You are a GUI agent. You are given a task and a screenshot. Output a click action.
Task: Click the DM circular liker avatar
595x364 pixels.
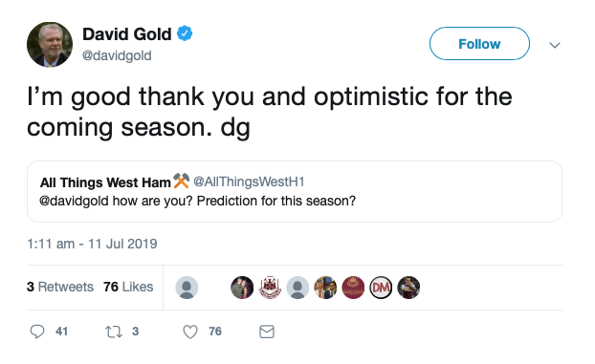[x=381, y=288]
